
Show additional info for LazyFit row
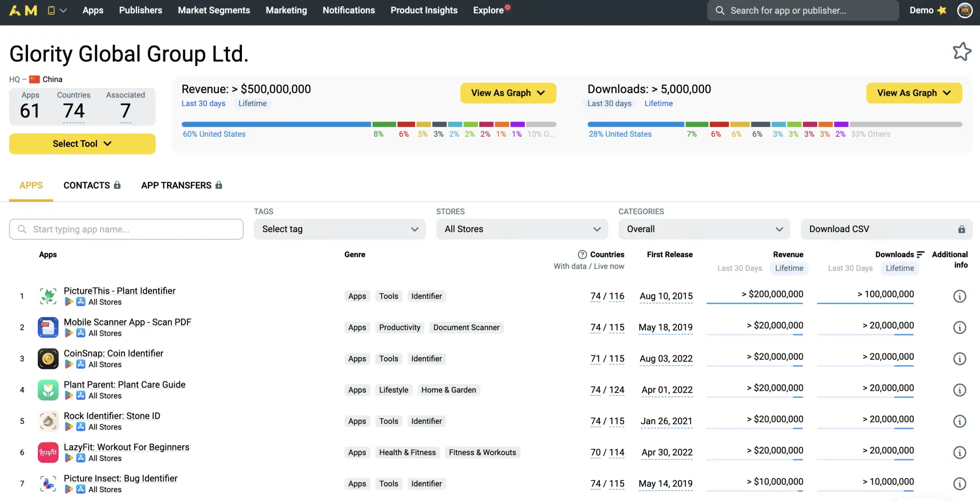tap(960, 453)
